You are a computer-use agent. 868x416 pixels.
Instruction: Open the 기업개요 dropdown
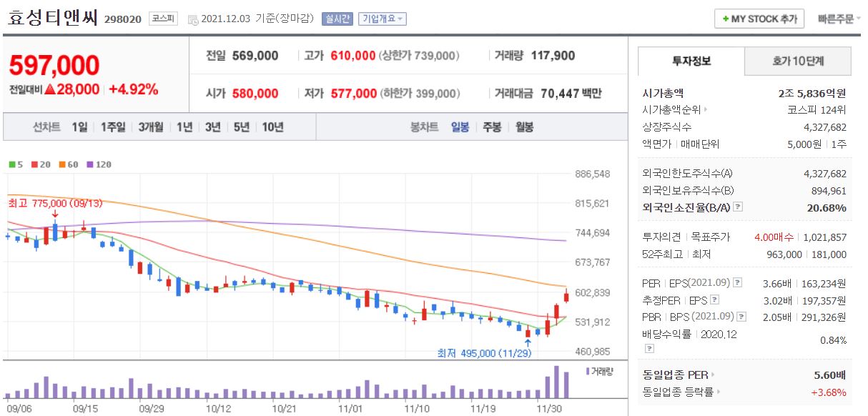coord(383,18)
